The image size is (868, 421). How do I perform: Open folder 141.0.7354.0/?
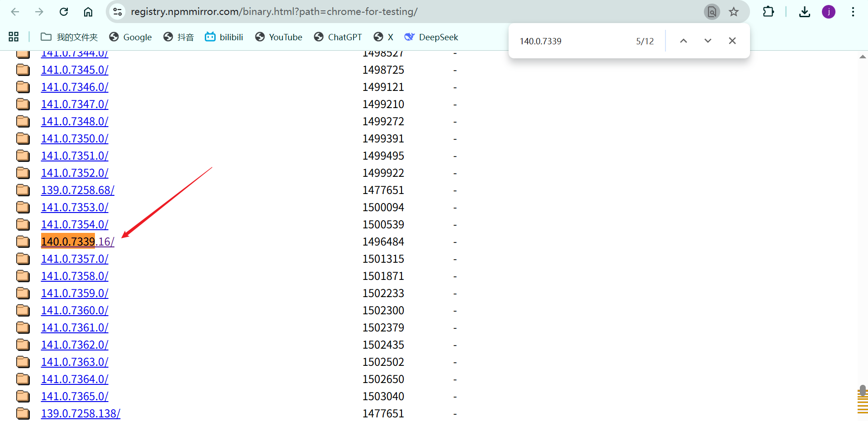pyautogui.click(x=75, y=225)
